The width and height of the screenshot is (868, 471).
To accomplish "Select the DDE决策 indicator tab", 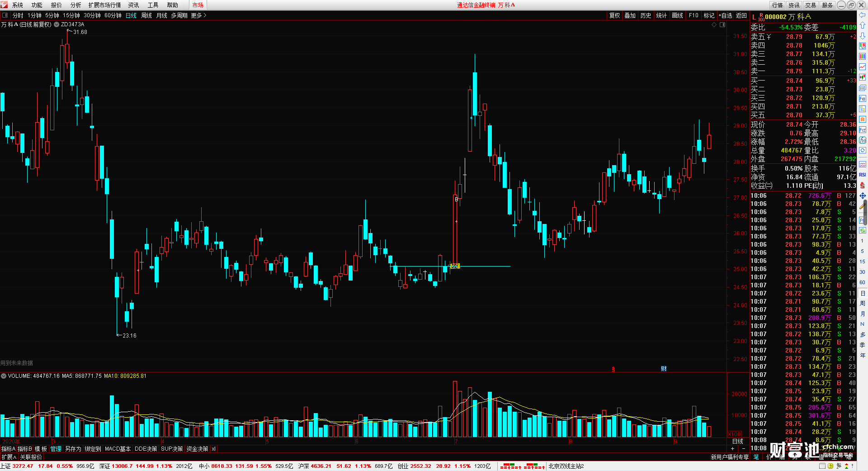I will click(146, 449).
